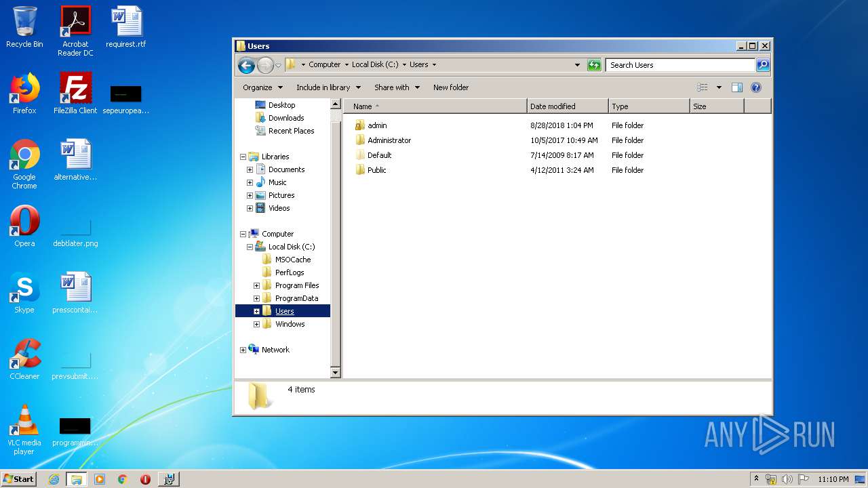The image size is (868, 488).
Task: Open Chrome from the taskbar
Action: click(122, 479)
